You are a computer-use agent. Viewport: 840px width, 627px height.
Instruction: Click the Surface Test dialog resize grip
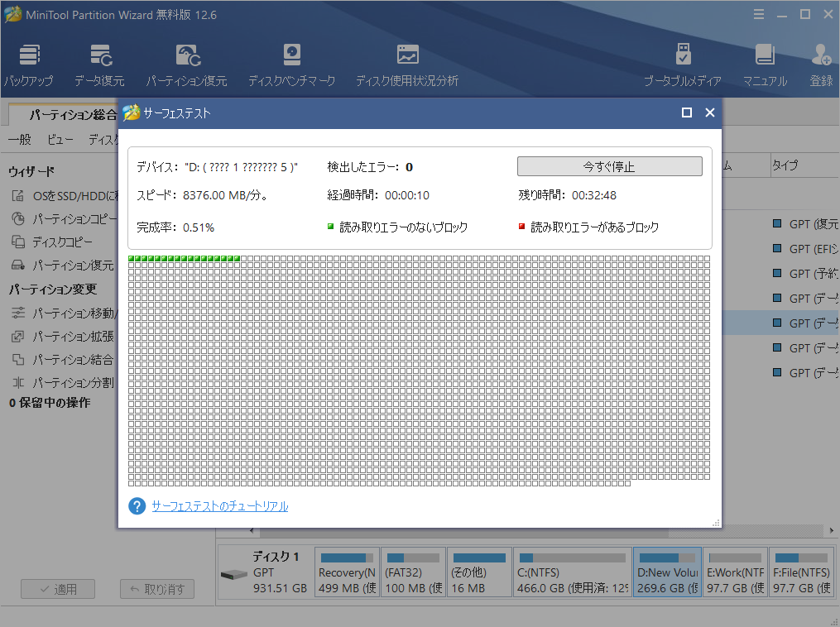click(716, 523)
